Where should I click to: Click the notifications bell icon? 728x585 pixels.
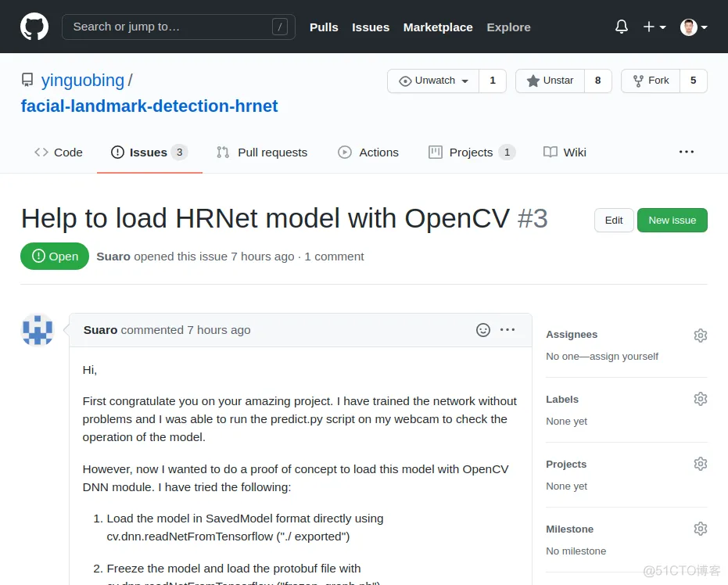(x=621, y=27)
